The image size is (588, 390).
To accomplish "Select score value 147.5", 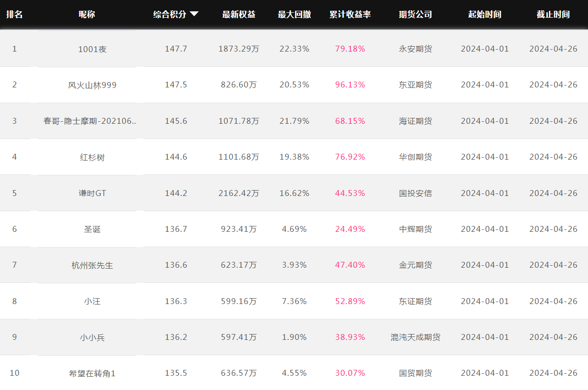I will 176,85.
